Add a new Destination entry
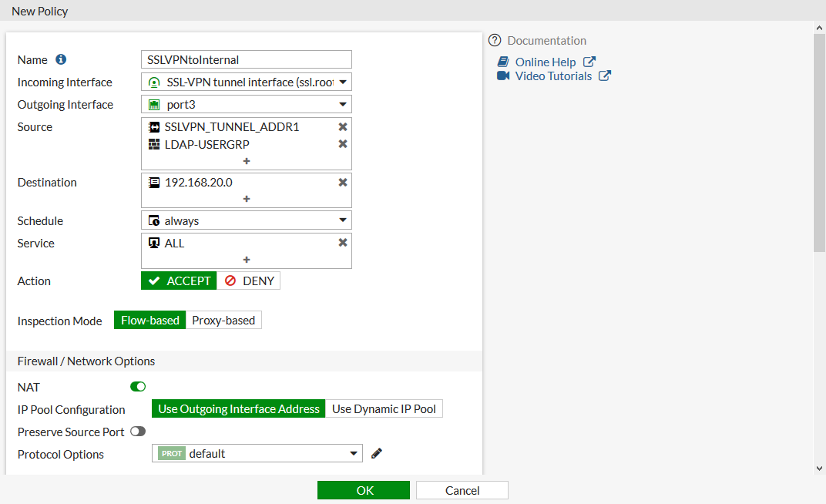This screenshot has height=504, width=826. coord(247,199)
